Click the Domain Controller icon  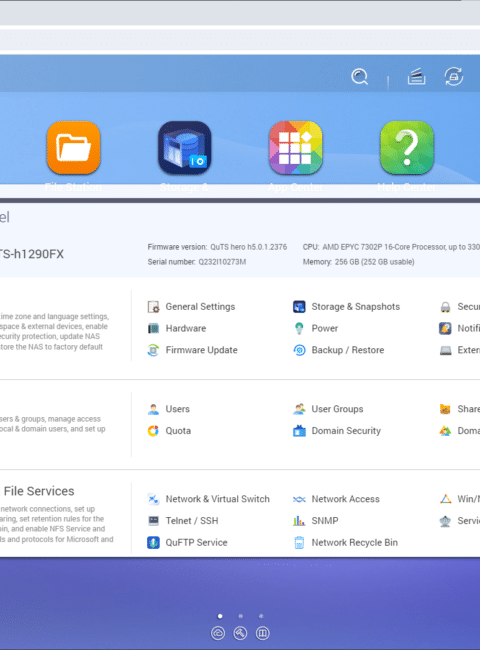pos(445,431)
